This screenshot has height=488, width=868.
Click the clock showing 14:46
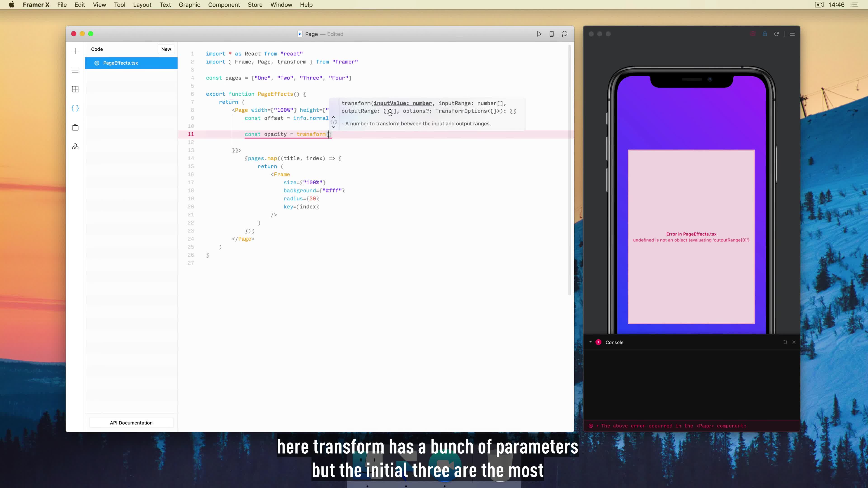click(837, 5)
